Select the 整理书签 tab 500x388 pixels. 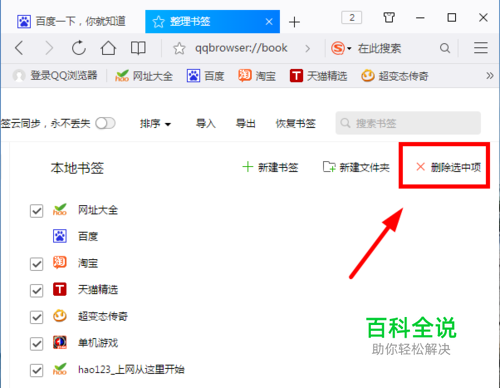[212, 21]
